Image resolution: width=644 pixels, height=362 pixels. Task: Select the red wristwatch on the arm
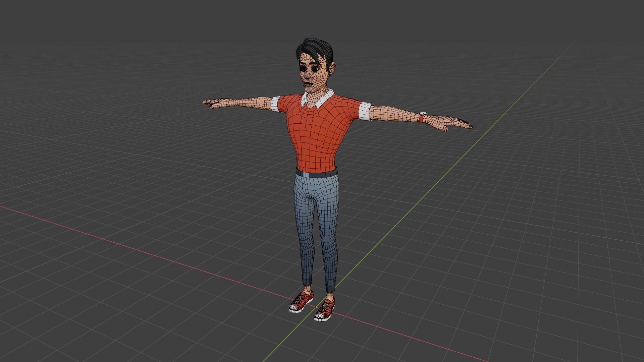point(422,117)
